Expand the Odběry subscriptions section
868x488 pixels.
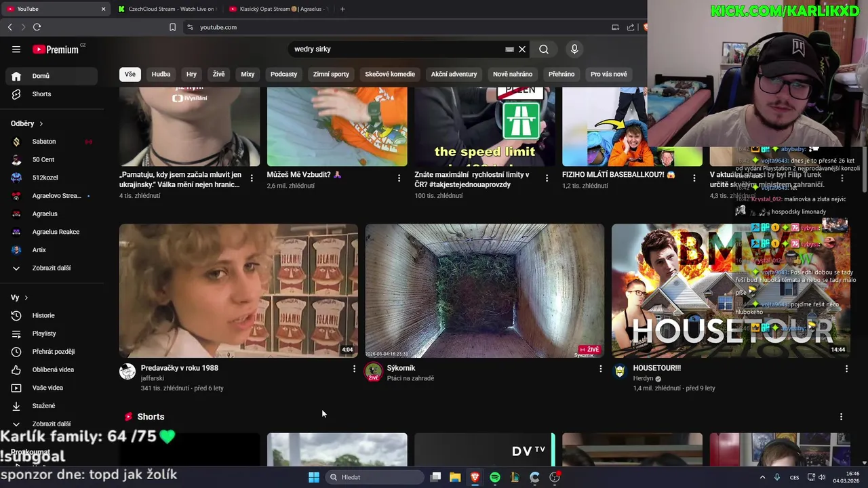[x=27, y=123]
